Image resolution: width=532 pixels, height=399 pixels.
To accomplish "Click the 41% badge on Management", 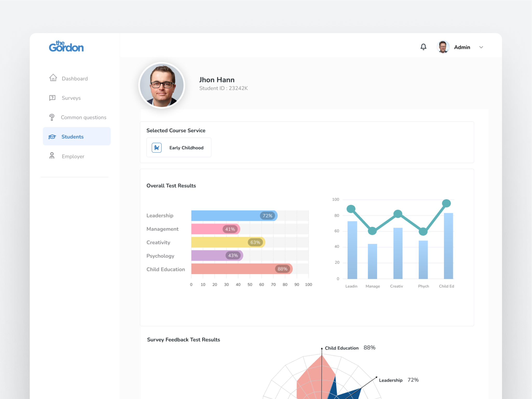I will click(230, 229).
